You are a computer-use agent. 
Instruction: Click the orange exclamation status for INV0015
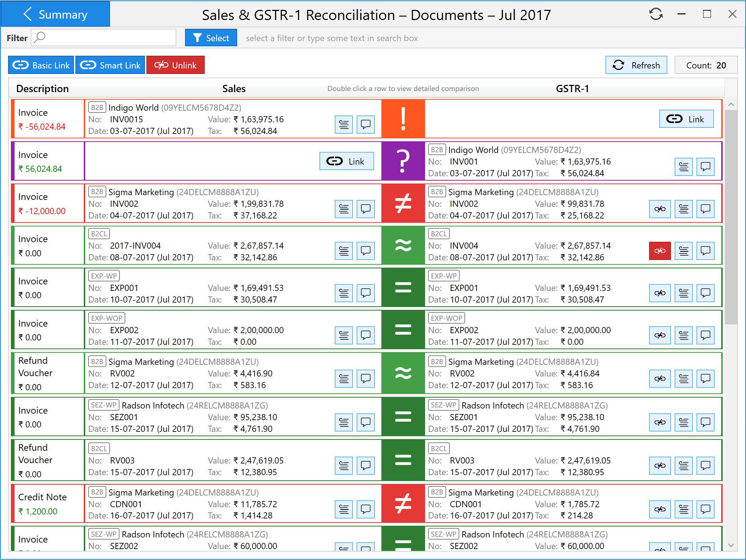pyautogui.click(x=403, y=119)
